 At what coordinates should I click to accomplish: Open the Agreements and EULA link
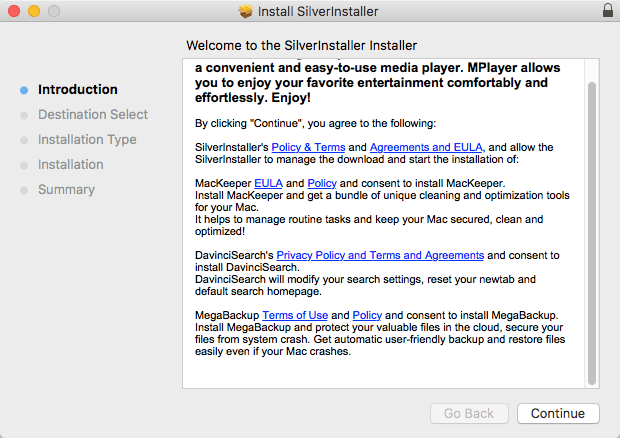click(x=426, y=147)
